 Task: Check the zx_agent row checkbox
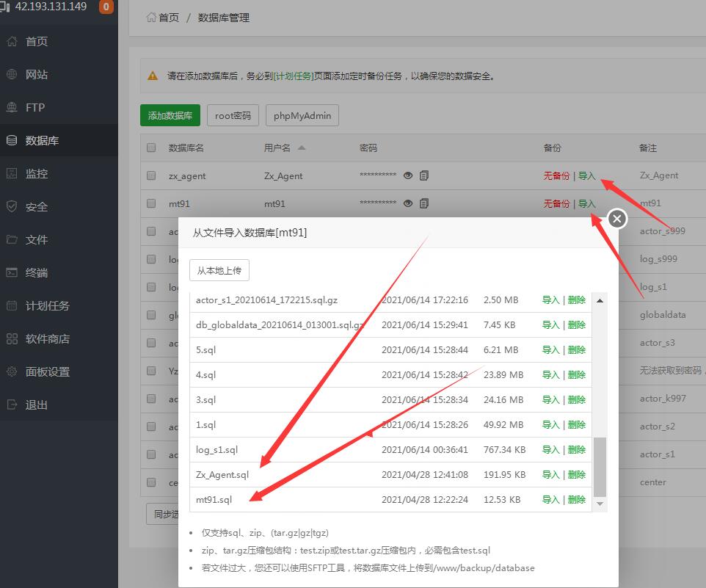pyautogui.click(x=151, y=175)
